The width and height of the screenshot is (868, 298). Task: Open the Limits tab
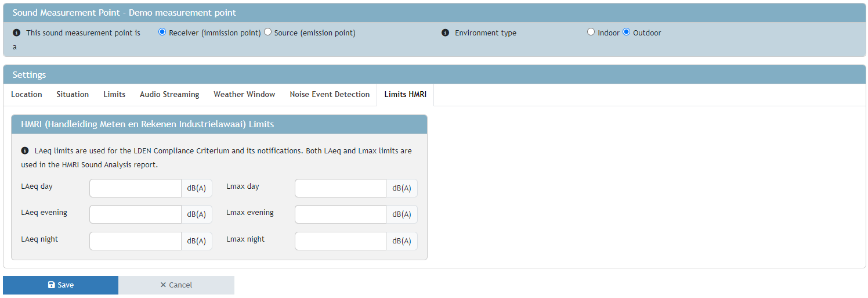point(114,95)
